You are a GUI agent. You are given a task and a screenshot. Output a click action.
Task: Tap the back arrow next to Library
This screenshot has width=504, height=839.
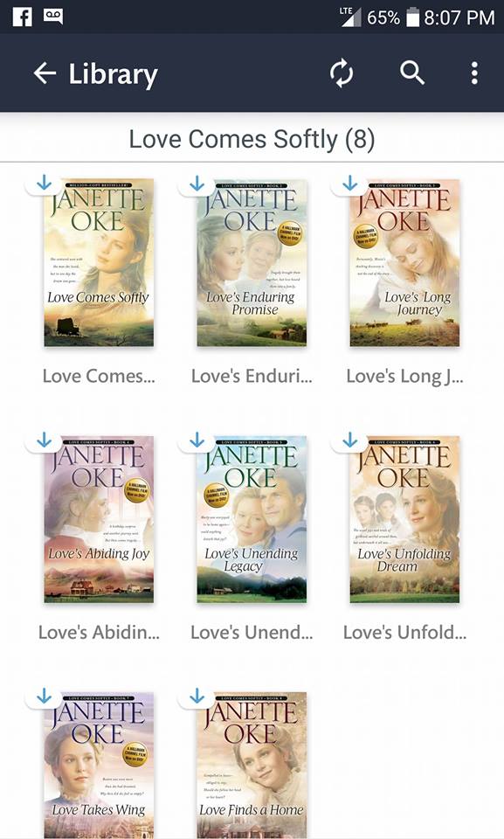pos(45,73)
